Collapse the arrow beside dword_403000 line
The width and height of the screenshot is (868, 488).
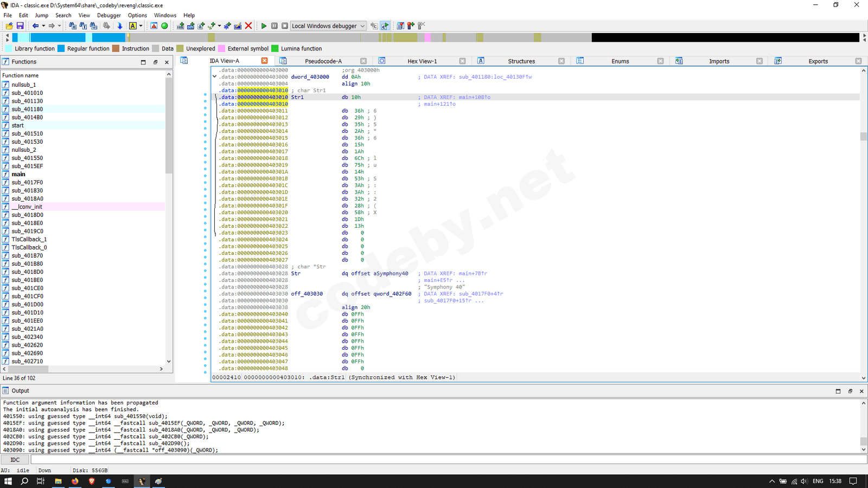pos(215,76)
